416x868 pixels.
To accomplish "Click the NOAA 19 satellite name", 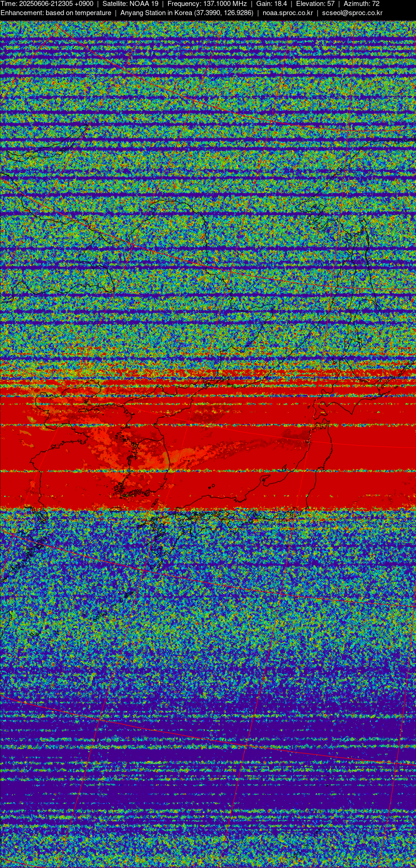I will tap(144, 4).
